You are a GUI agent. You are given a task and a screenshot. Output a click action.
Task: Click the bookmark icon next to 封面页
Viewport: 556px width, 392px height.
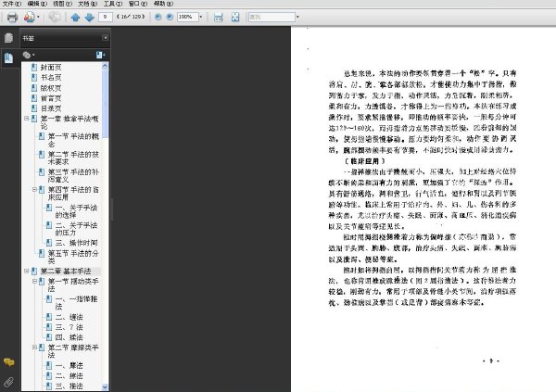pyautogui.click(x=34, y=67)
